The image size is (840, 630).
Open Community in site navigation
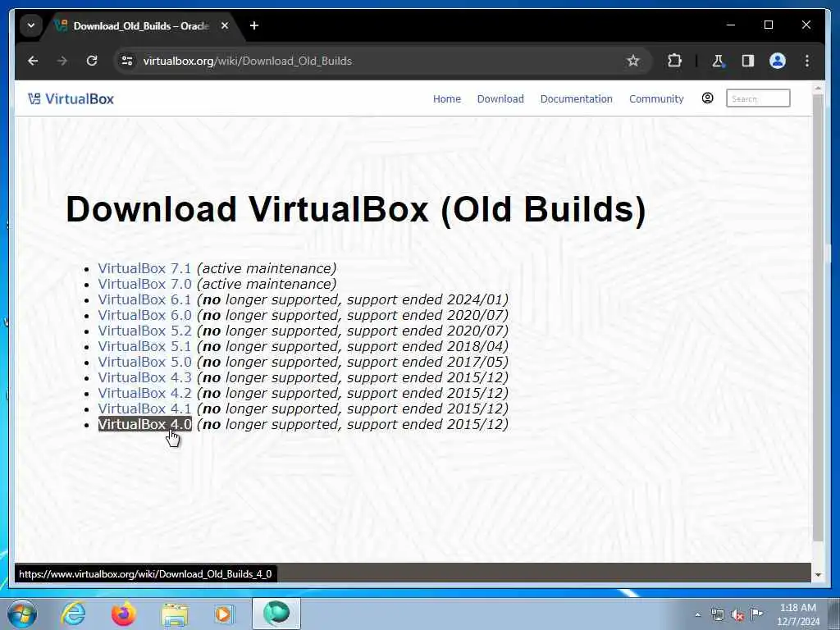click(x=656, y=99)
